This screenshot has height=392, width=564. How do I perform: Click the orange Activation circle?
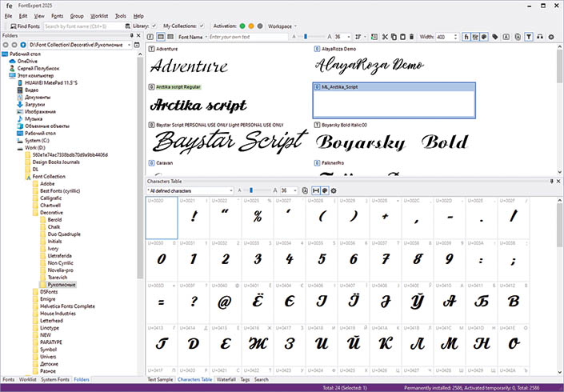[x=251, y=26]
